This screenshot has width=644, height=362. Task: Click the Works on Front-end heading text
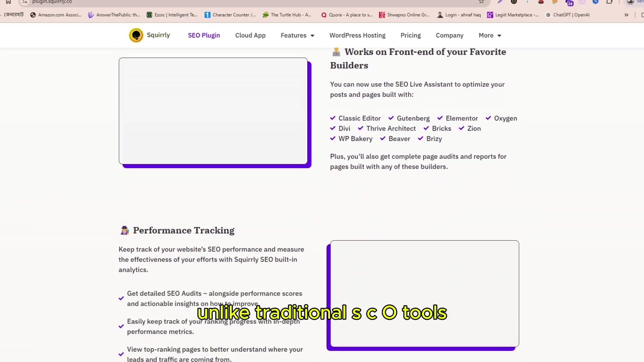point(418,59)
